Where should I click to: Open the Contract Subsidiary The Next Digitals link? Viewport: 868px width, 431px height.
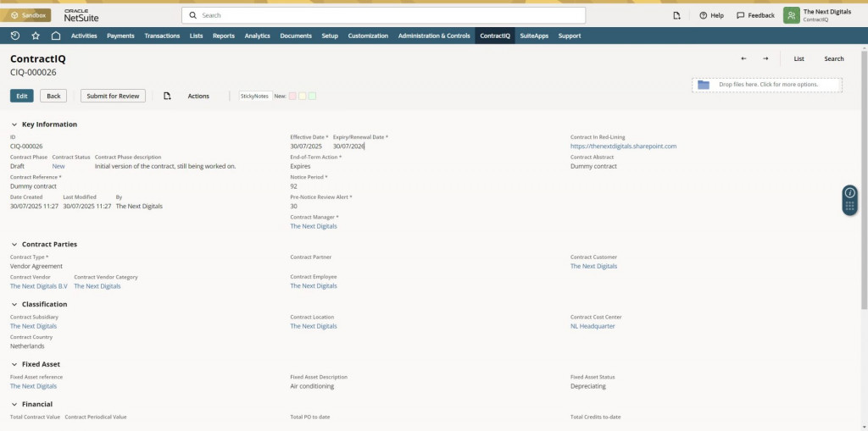(x=33, y=327)
